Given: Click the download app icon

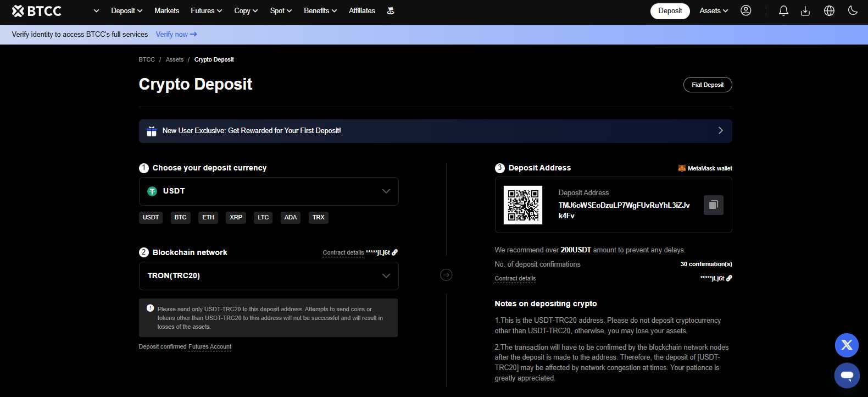Looking at the screenshot, I should pos(805,10).
